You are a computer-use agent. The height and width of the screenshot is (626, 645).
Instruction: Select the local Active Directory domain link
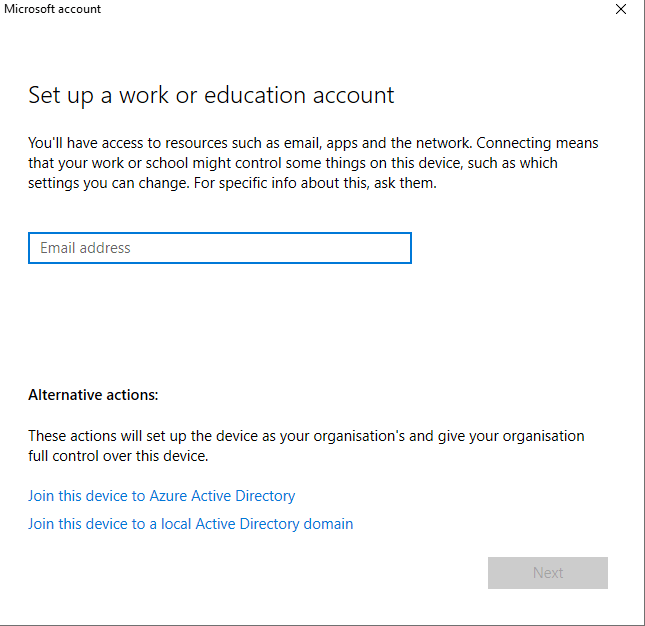[190, 524]
